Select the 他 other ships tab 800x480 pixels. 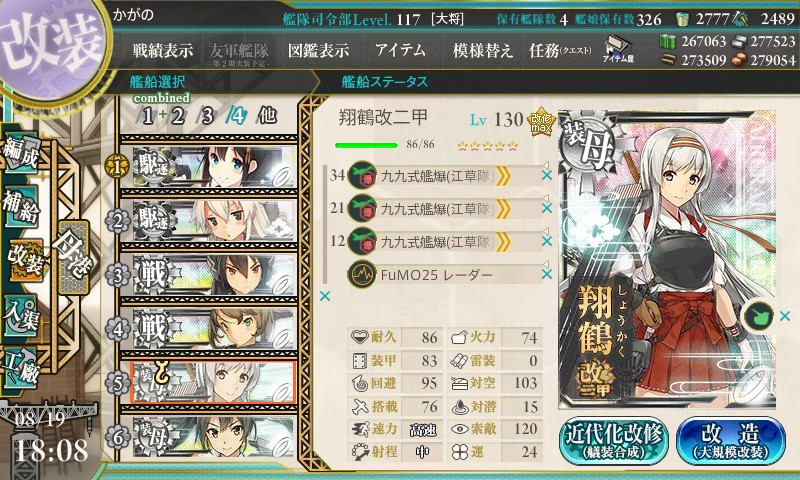coord(267,116)
